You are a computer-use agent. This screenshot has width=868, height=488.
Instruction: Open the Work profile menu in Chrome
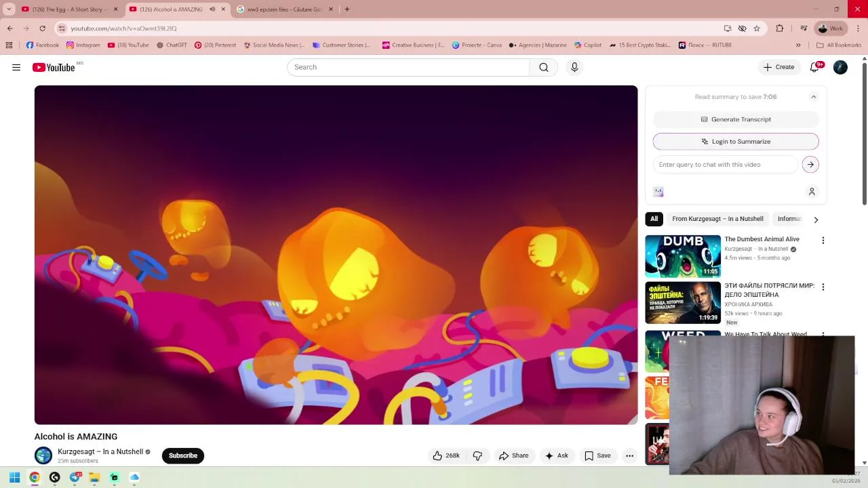(831, 28)
